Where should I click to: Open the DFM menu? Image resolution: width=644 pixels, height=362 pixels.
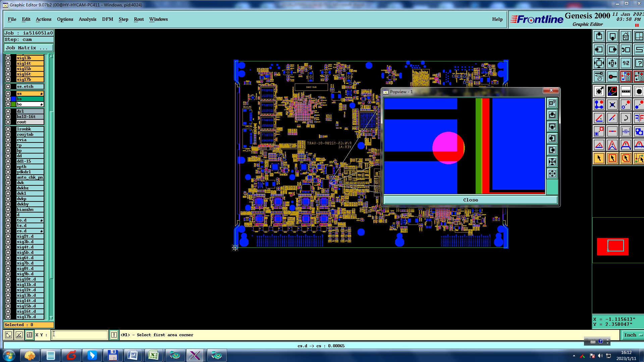[x=107, y=19]
